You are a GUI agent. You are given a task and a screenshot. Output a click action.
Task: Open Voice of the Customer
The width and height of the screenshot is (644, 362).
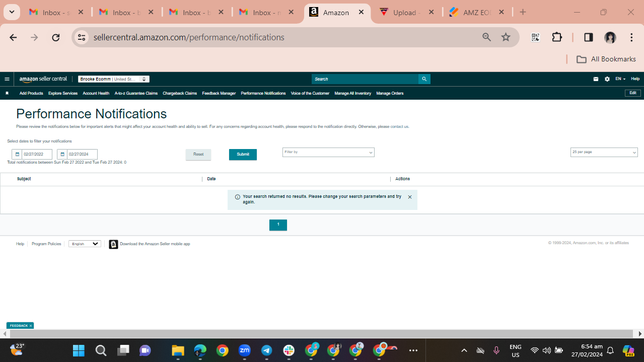(x=310, y=93)
